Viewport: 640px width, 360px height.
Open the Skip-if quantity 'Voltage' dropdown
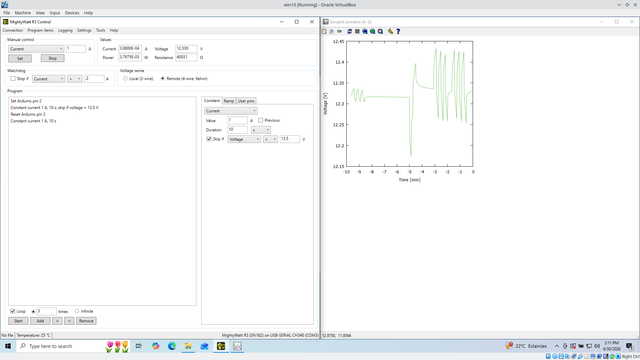click(244, 139)
